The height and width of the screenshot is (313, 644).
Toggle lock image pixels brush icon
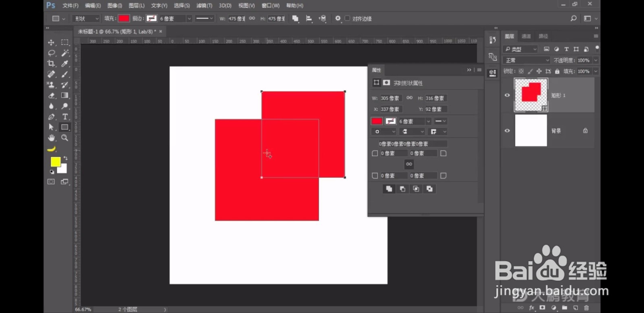click(530, 71)
